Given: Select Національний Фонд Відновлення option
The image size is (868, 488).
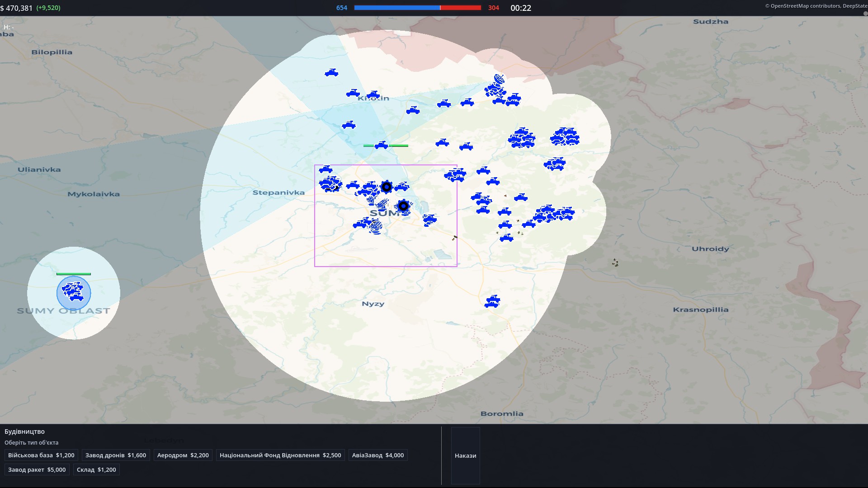Looking at the screenshot, I should tap(280, 455).
